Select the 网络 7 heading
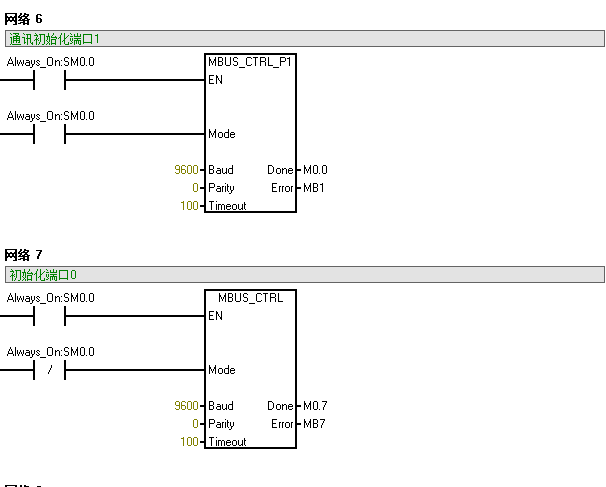Image resolution: width=606 pixels, height=487 pixels. pos(23,255)
